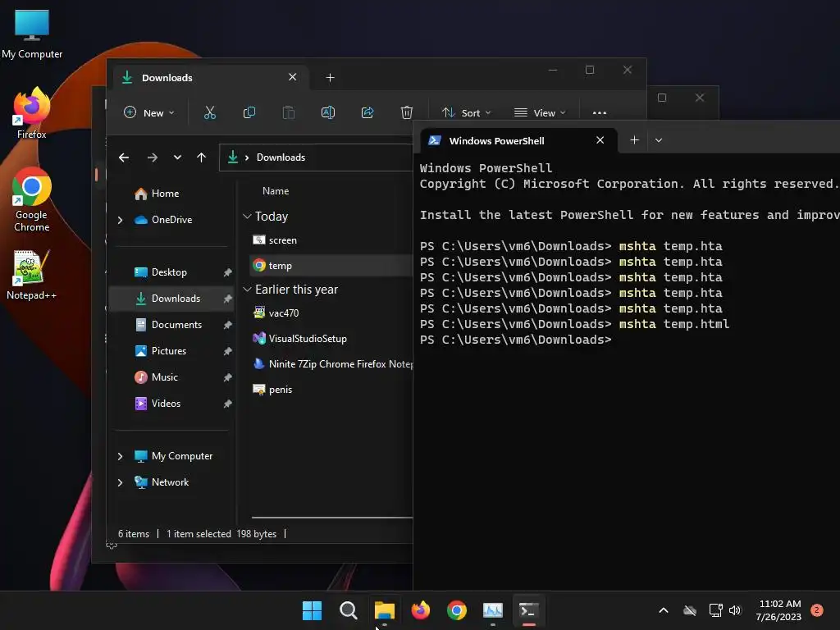Click the pin icon beside Music
Viewport: 840px width, 630px height.
(228, 377)
